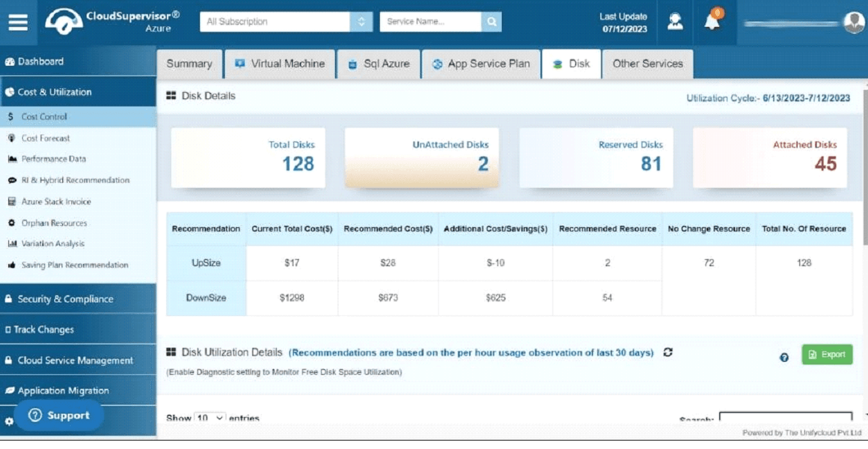Switch to the App Service Plan tab
This screenshot has width=868, height=449.
point(480,64)
